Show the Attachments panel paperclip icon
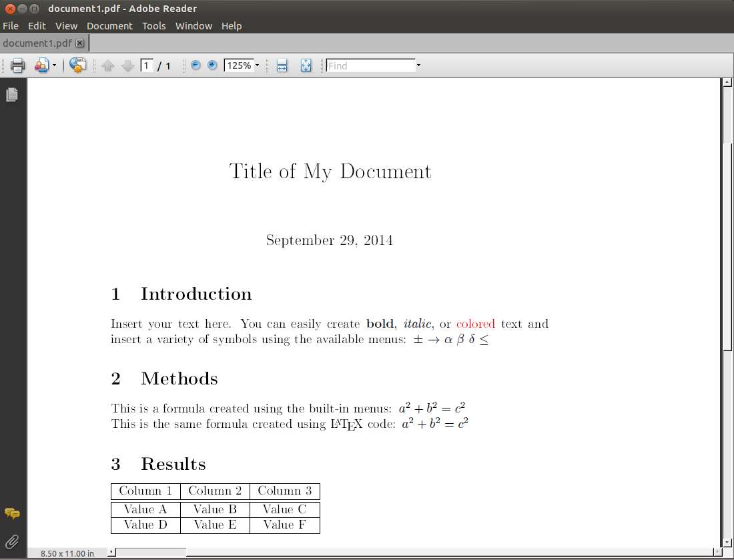This screenshot has height=560, width=734. 12,541
